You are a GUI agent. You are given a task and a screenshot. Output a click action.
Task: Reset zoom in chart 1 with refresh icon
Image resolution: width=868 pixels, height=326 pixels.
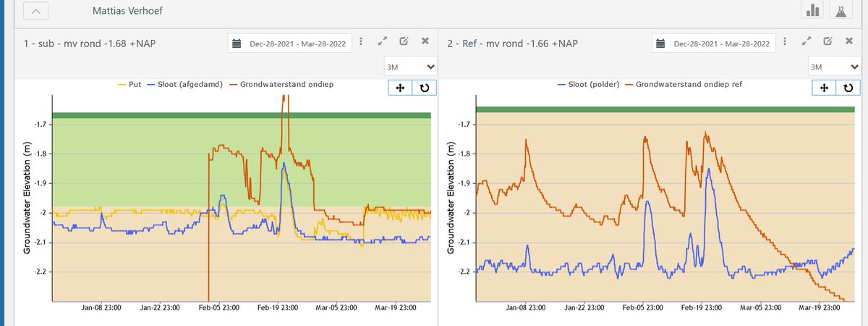423,88
